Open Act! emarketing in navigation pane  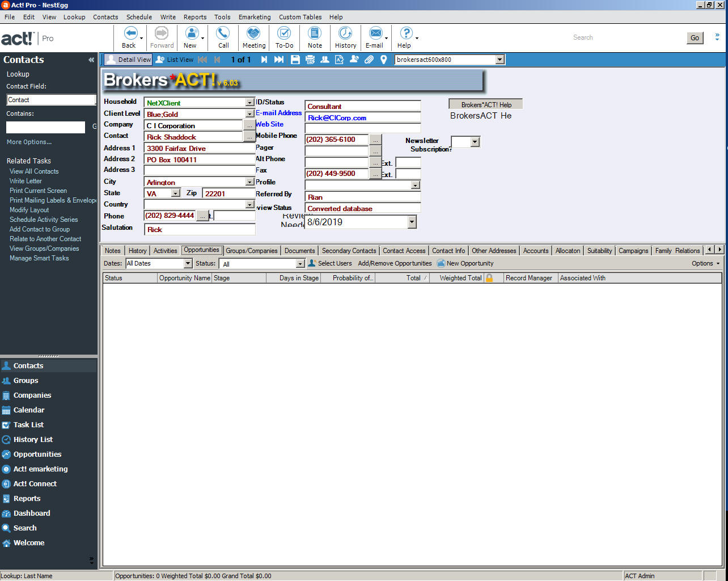click(x=40, y=469)
